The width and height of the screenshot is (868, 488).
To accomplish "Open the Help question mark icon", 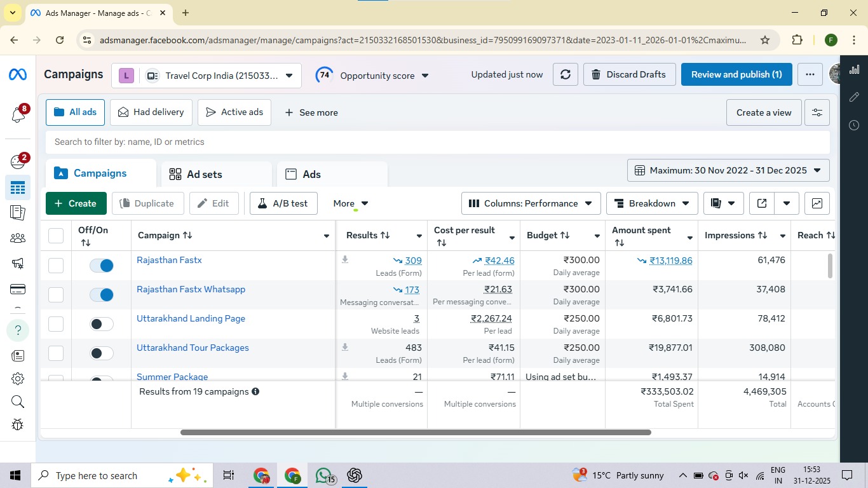I will click(x=18, y=330).
